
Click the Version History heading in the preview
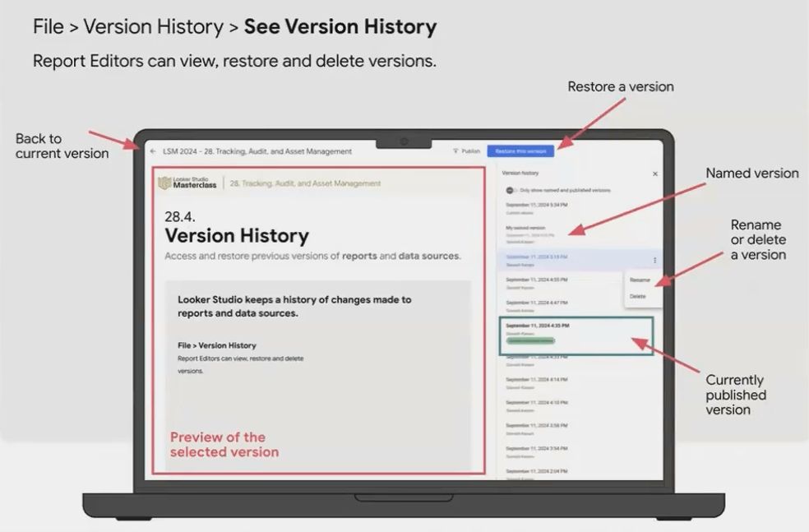coord(237,236)
